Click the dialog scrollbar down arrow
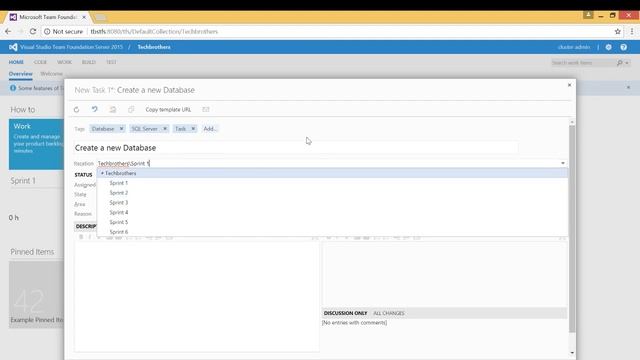The height and width of the screenshot is (360, 640). click(x=572, y=353)
